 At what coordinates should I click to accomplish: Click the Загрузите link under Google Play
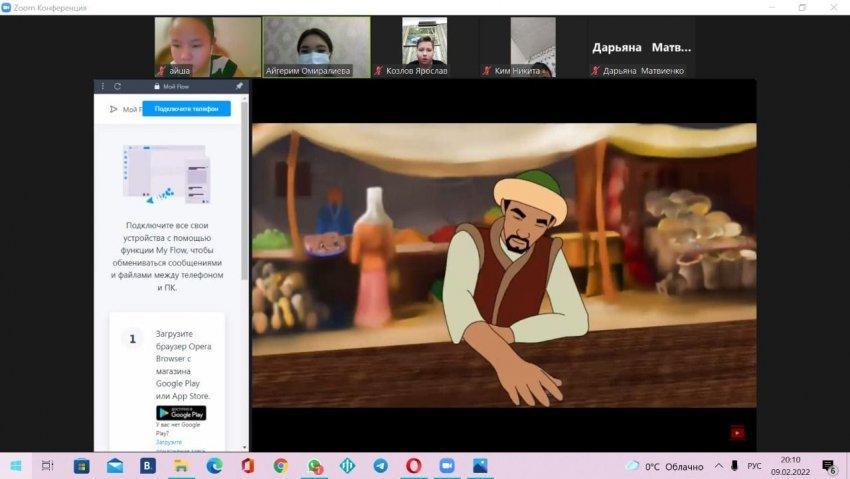169,442
